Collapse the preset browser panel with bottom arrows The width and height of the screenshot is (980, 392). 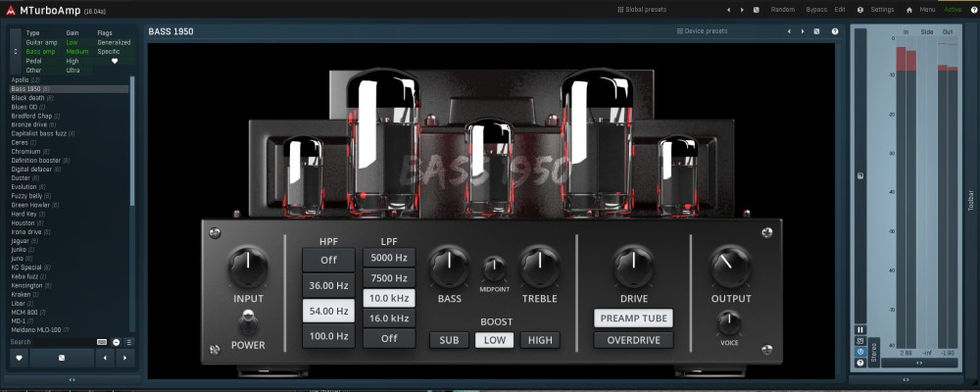click(72, 379)
